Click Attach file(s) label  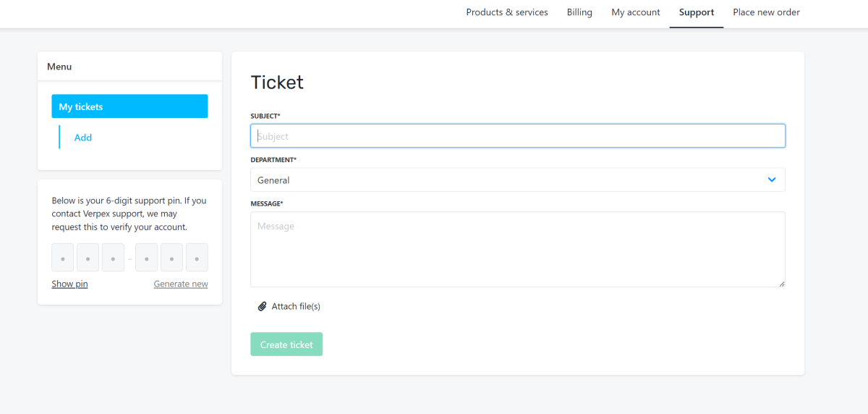(296, 306)
